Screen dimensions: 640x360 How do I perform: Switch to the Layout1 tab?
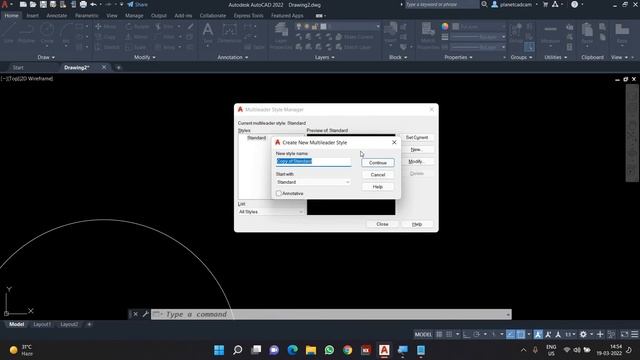point(42,324)
